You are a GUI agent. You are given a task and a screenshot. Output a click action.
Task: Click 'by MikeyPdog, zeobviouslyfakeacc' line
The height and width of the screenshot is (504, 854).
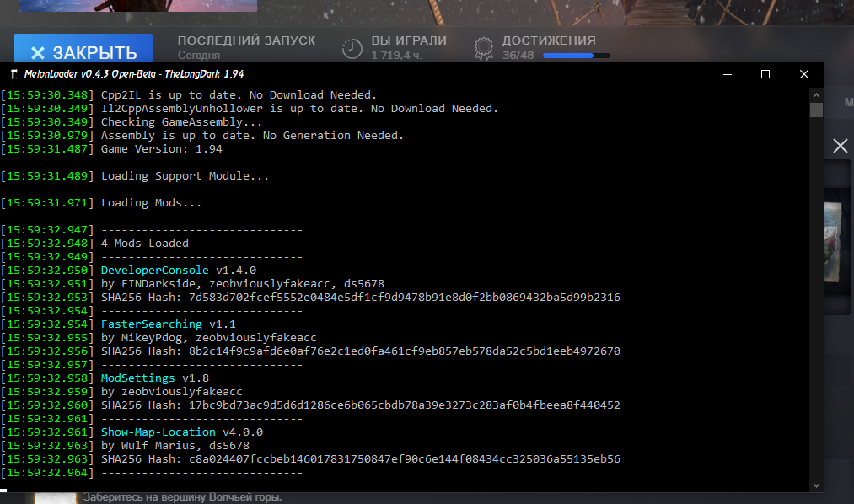[208, 337]
